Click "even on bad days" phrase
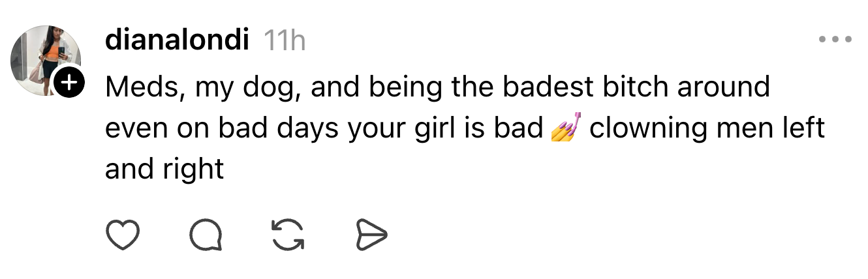Image resolution: width=868 pixels, height=279 pixels. click(222, 128)
